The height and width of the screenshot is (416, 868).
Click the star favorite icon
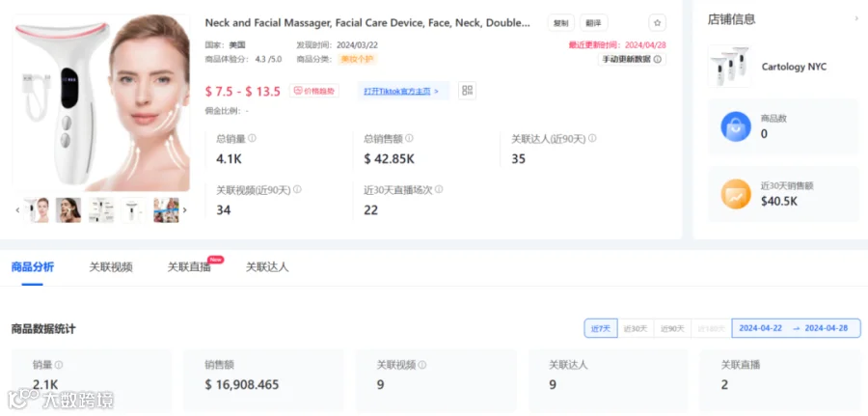(657, 23)
